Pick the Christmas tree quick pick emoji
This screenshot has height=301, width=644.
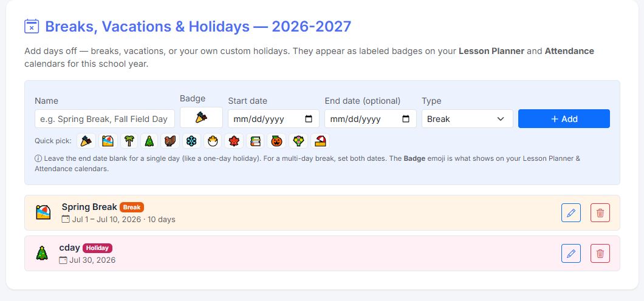(149, 141)
